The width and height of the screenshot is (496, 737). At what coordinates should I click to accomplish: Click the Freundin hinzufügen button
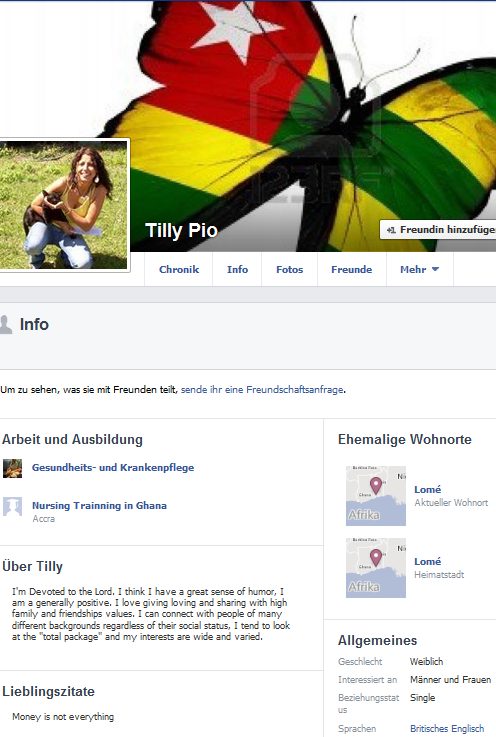point(438,230)
